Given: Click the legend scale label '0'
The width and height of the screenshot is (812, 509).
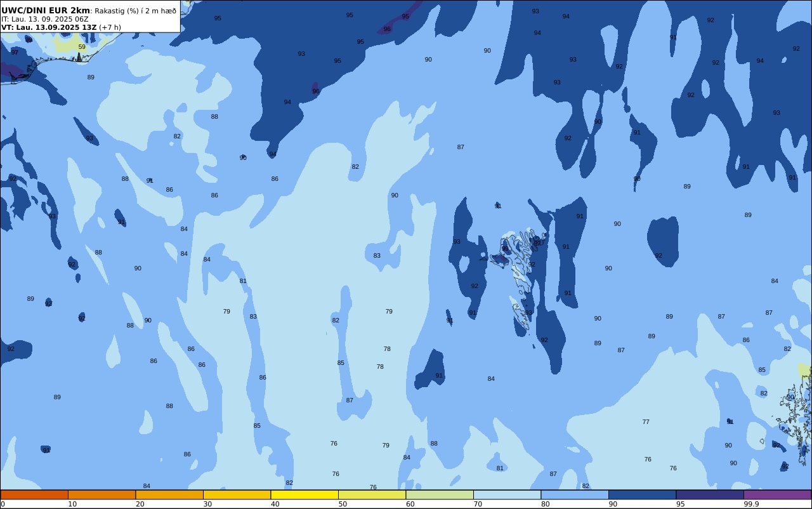Looking at the screenshot, I should point(3,504).
